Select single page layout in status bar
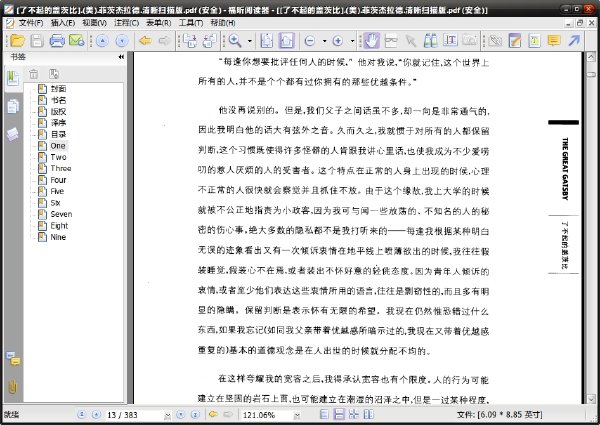This screenshot has width=600, height=425. (324, 414)
